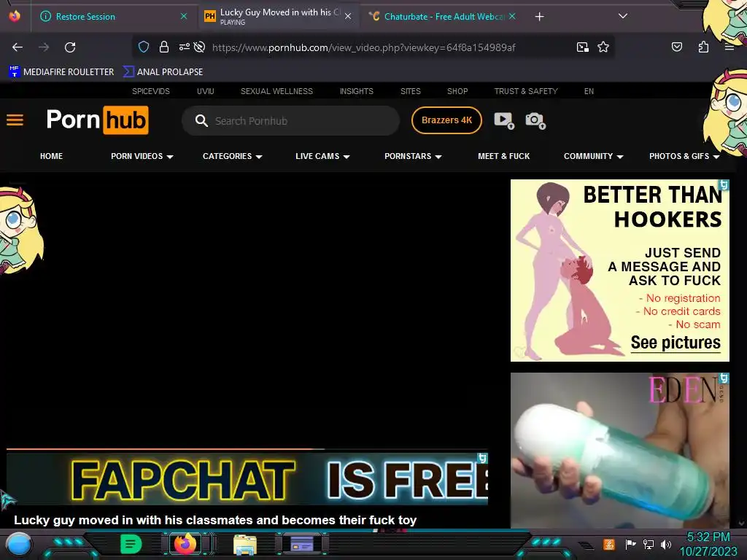Open site permissions icon in address bar
747x560 pixels.
tap(185, 47)
